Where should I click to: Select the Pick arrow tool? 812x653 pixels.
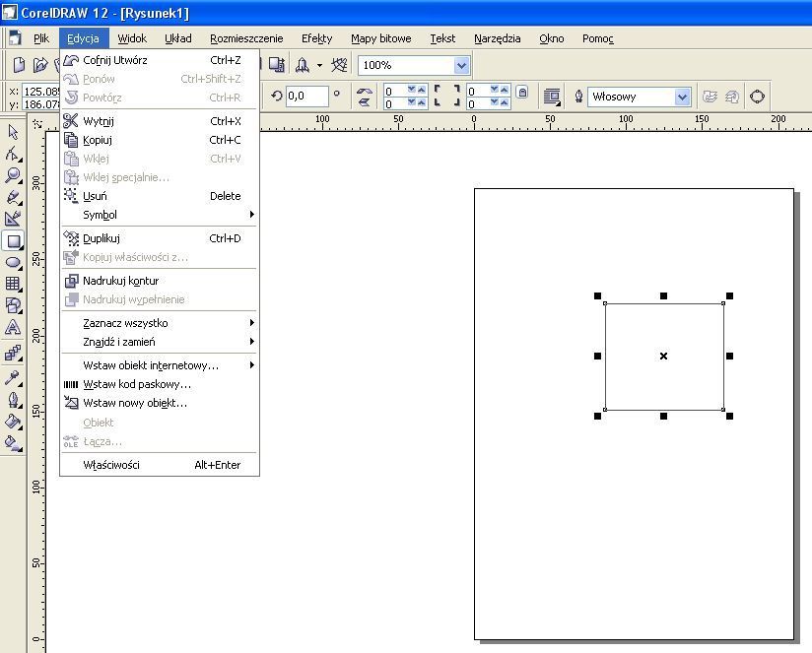[13, 132]
